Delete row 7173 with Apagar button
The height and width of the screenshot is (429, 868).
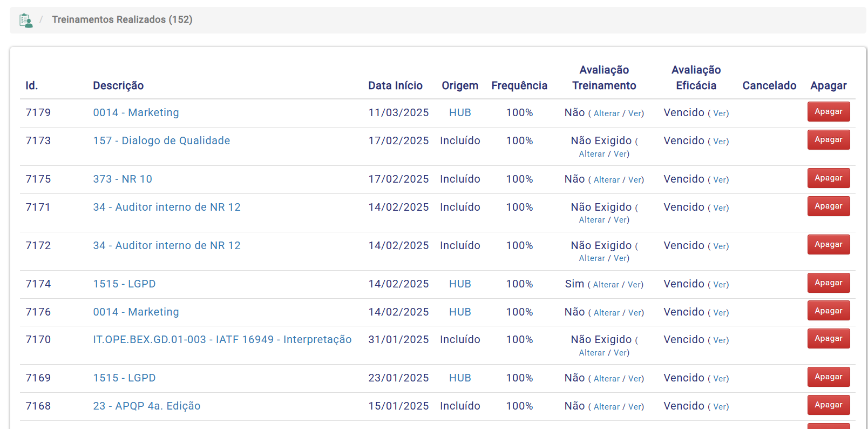pos(829,140)
